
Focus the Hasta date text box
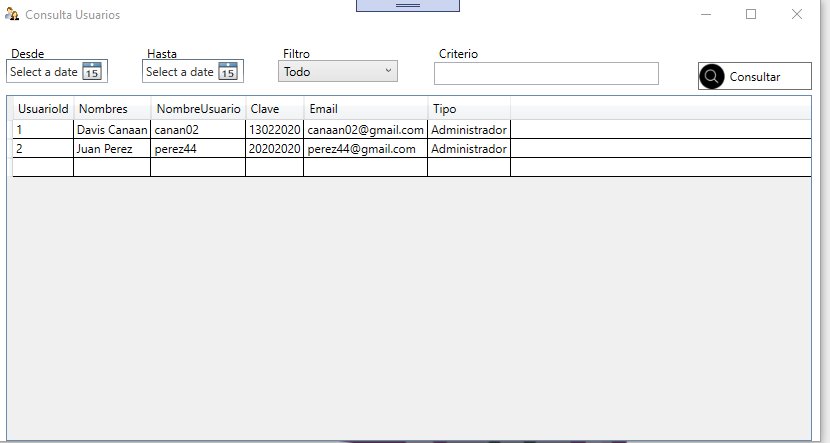click(181, 71)
